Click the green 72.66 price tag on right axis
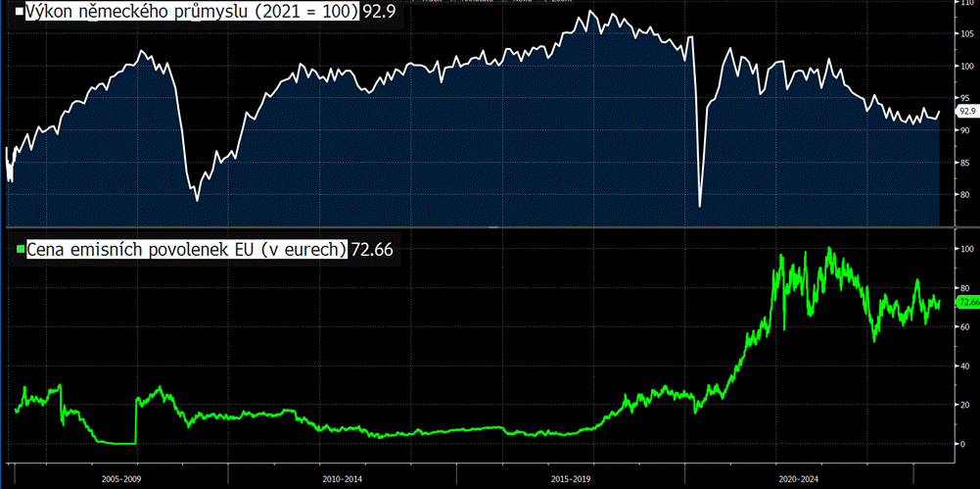 (x=967, y=303)
